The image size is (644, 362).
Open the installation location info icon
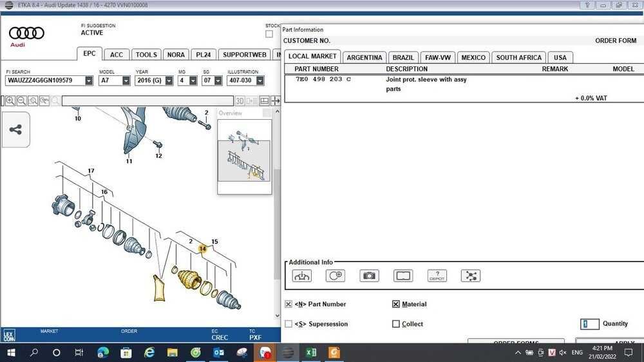point(302,276)
